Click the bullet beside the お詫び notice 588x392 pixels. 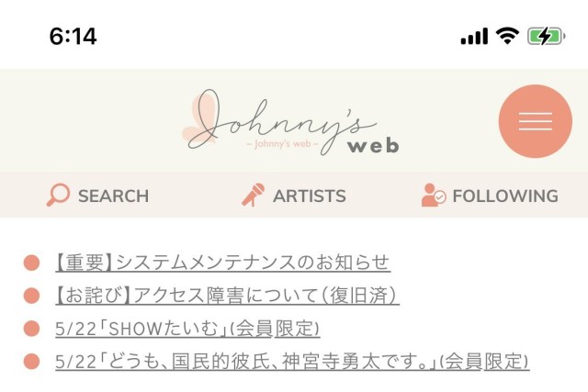tap(31, 296)
